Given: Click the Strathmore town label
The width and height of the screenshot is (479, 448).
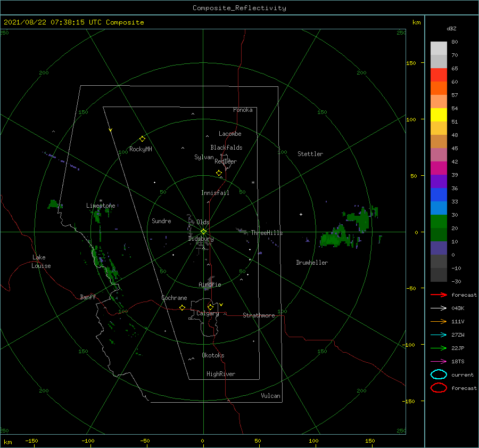Looking at the screenshot, I should [259, 315].
